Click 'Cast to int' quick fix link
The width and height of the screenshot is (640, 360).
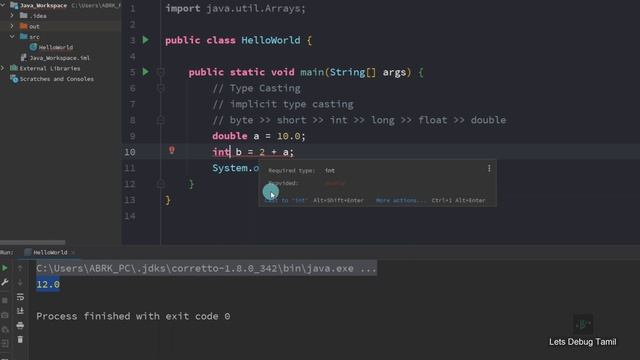286,200
